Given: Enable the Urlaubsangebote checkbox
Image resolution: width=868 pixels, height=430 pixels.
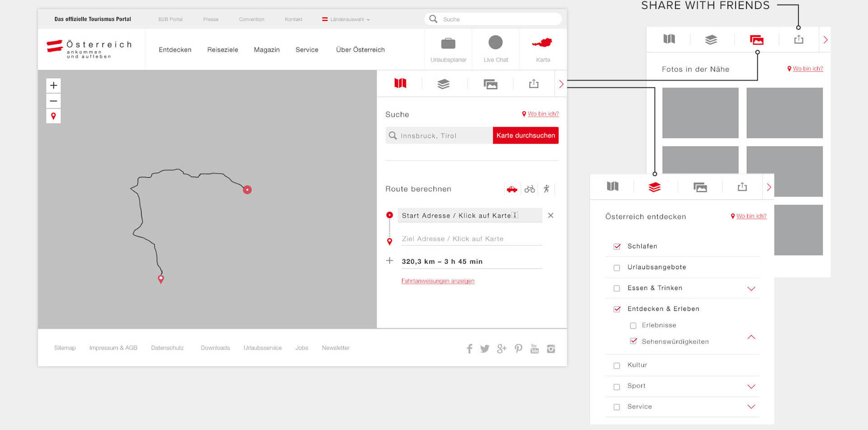Looking at the screenshot, I should [x=617, y=268].
